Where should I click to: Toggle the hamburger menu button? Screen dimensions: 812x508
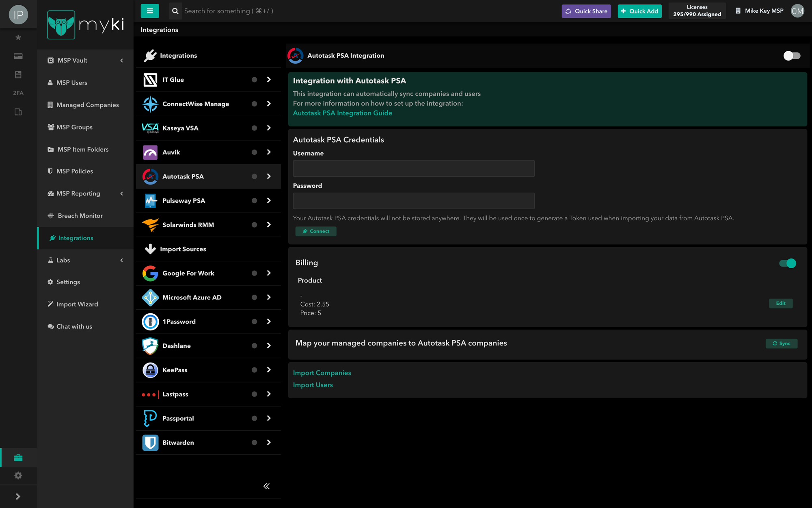150,11
